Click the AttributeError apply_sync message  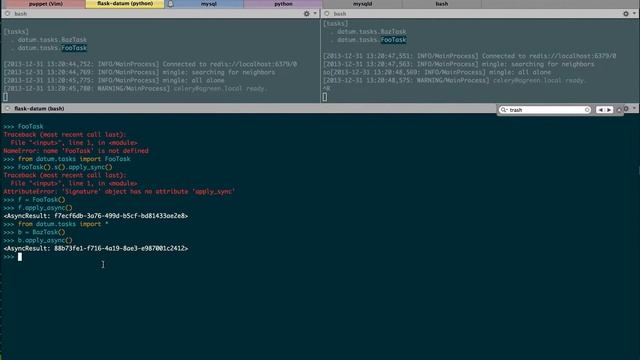(x=119, y=191)
